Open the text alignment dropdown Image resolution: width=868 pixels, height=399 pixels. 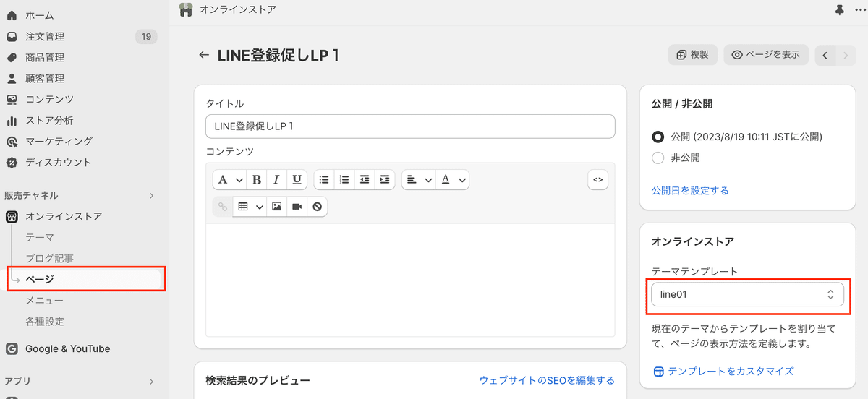(419, 179)
